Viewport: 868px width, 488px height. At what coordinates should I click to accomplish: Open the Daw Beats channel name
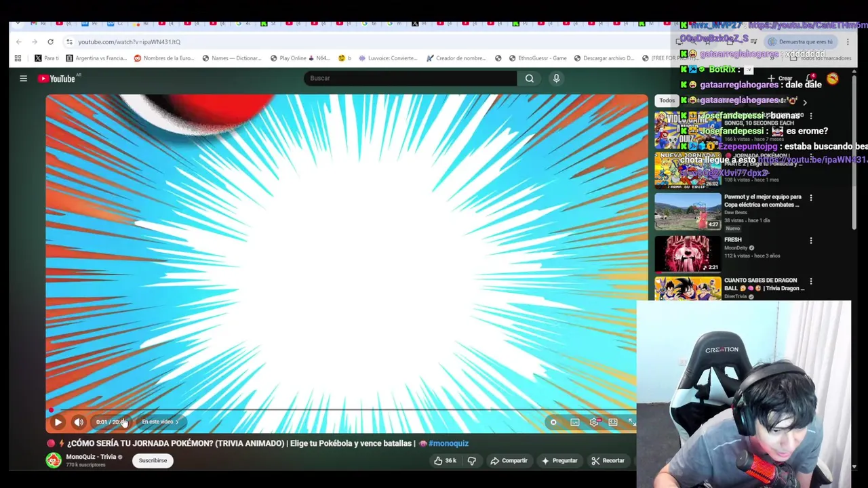click(x=735, y=212)
